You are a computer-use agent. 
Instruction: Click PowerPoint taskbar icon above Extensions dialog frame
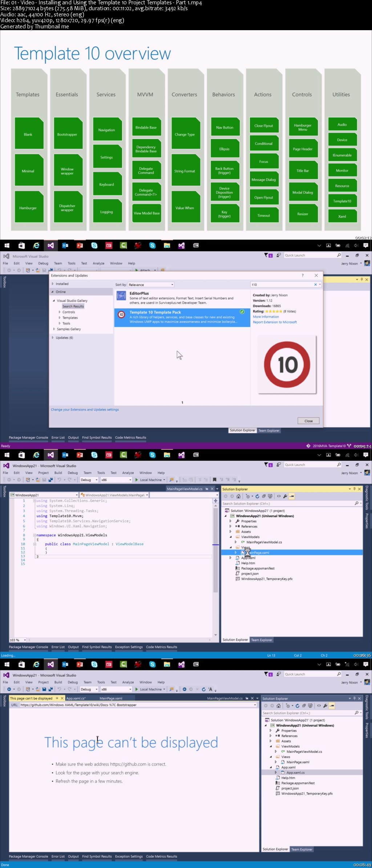click(80, 245)
